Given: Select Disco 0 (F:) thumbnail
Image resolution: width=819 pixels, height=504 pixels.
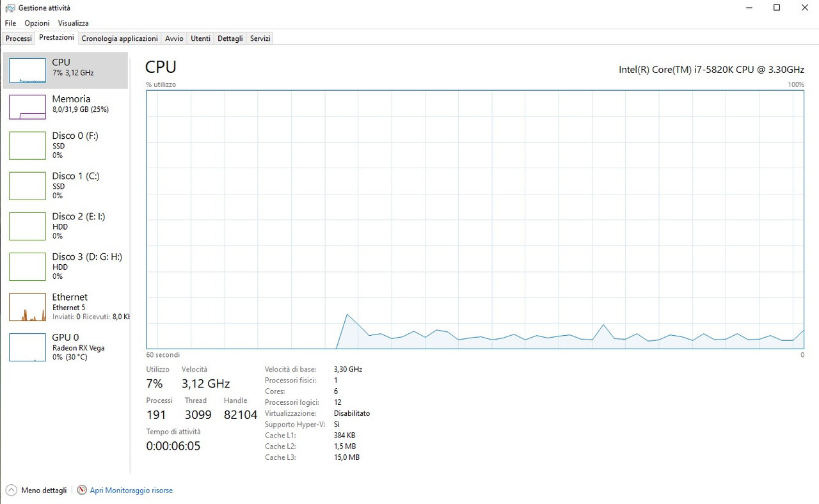Looking at the screenshot, I should click(28, 145).
